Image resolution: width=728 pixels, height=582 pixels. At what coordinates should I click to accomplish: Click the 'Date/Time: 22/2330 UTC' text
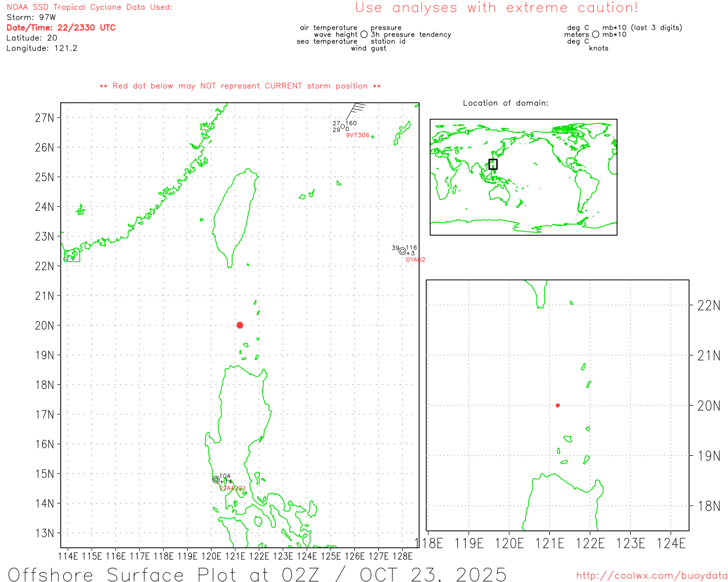[61, 27]
